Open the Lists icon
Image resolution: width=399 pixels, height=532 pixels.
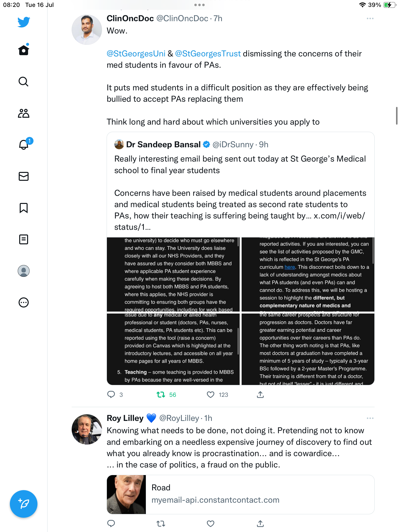pyautogui.click(x=24, y=239)
